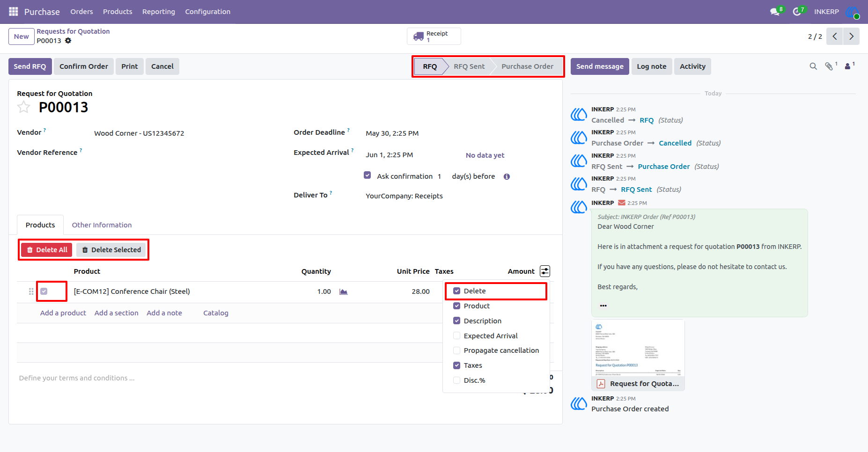868x452 pixels.
Task: Toggle the Ask confirmation checkbox
Action: click(x=368, y=175)
